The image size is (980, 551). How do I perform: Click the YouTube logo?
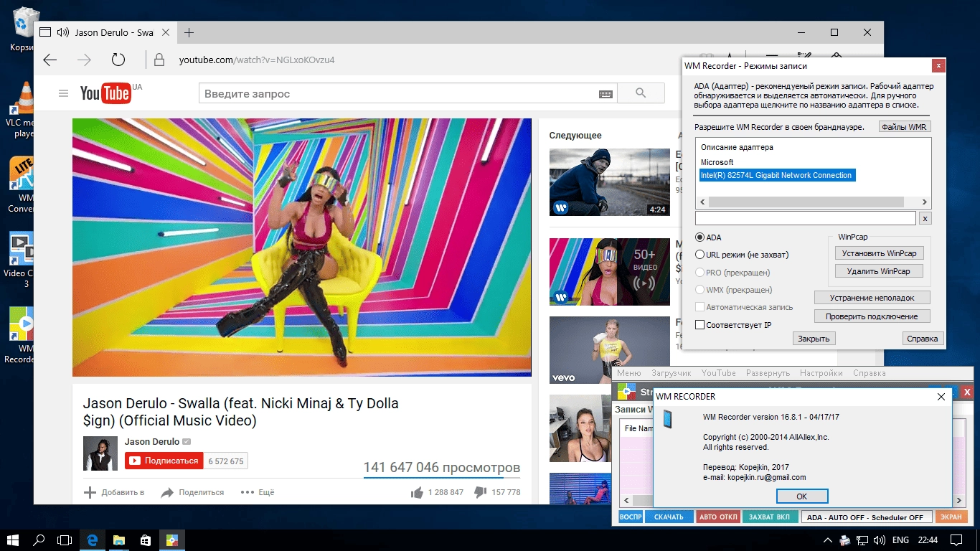click(x=105, y=93)
